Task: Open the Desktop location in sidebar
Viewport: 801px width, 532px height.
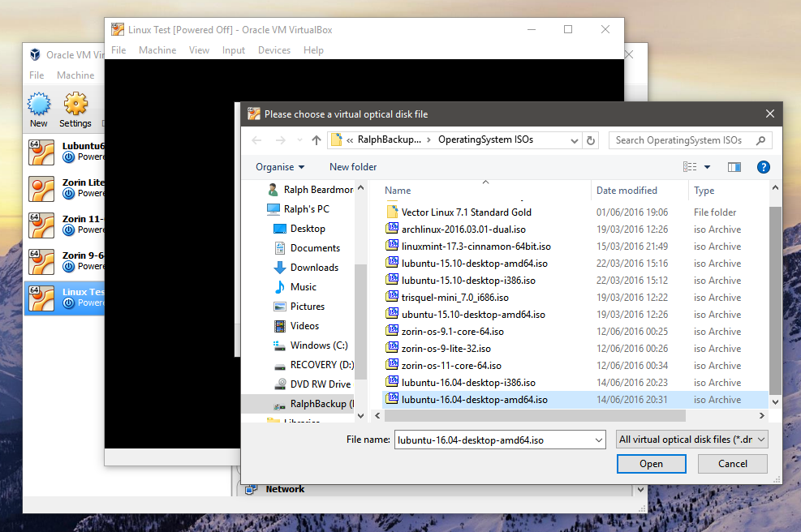Action: tap(308, 229)
